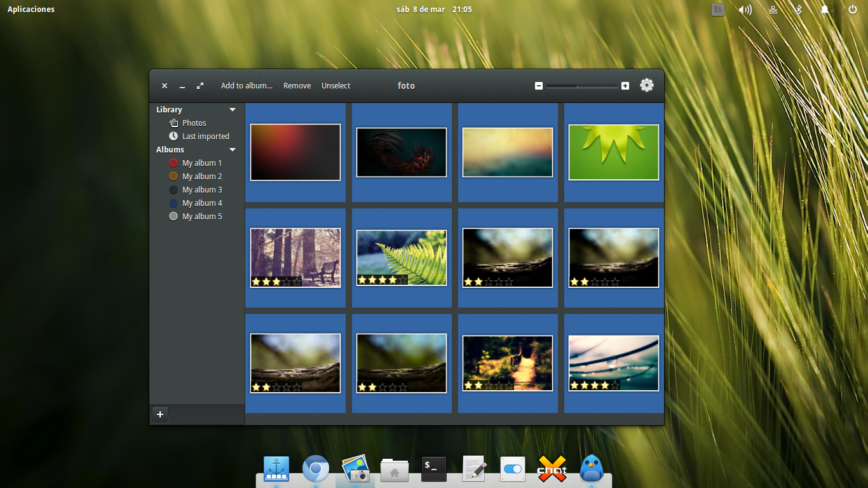This screenshot has width=868, height=488.
Task: Select My album 1 label
Action: click(202, 163)
